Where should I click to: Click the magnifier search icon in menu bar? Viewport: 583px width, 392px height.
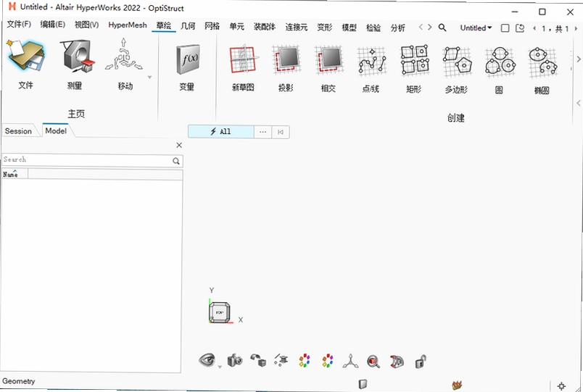[x=442, y=28]
